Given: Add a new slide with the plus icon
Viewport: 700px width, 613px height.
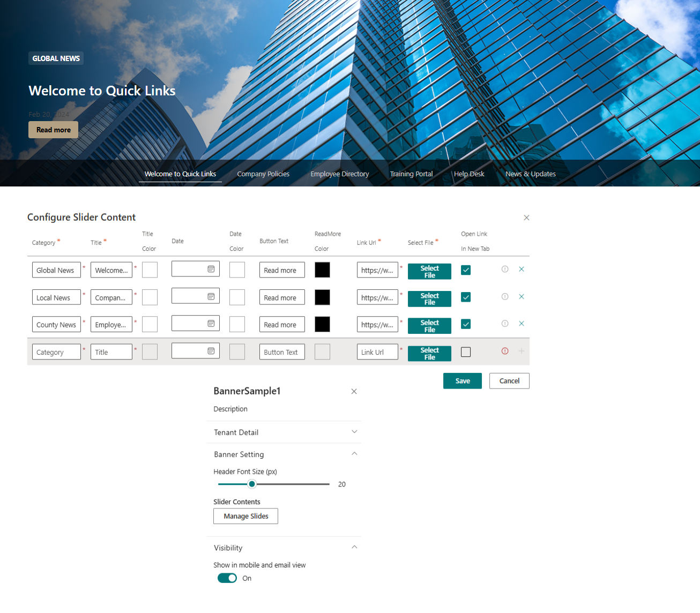Looking at the screenshot, I should (521, 351).
